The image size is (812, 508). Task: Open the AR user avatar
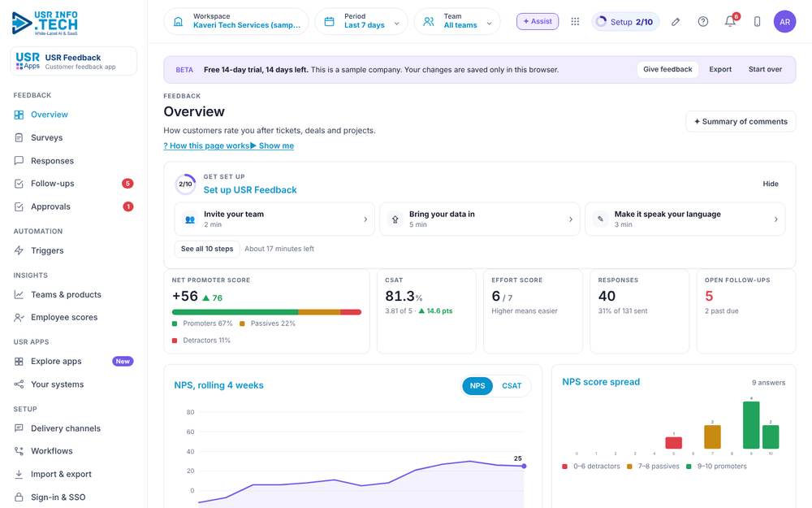pyautogui.click(x=784, y=22)
